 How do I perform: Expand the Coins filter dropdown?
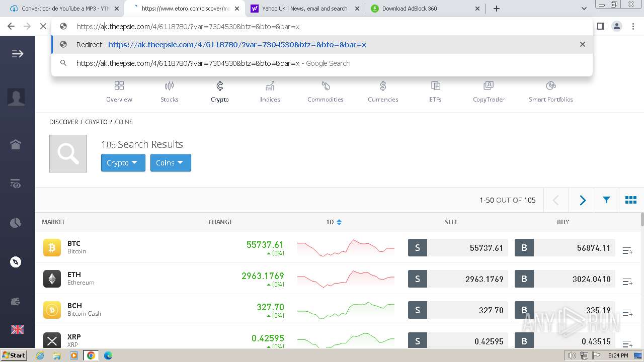pos(171,163)
